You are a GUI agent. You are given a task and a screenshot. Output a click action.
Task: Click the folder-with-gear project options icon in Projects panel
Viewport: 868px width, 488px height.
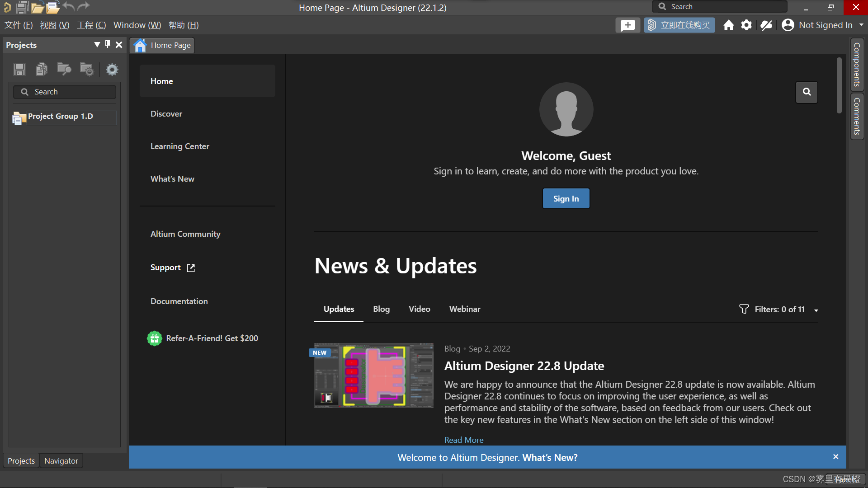[x=86, y=70]
